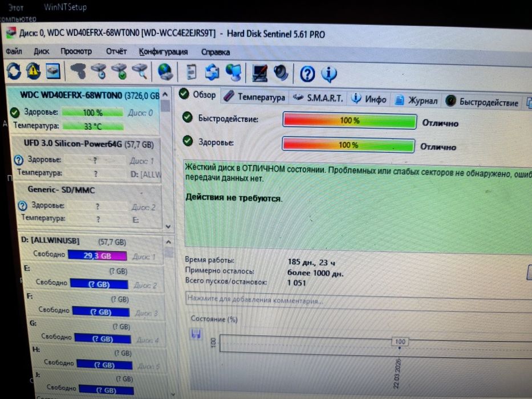The height and width of the screenshot is (399, 532).
Task: Switch to the Температура tab
Action: point(254,97)
